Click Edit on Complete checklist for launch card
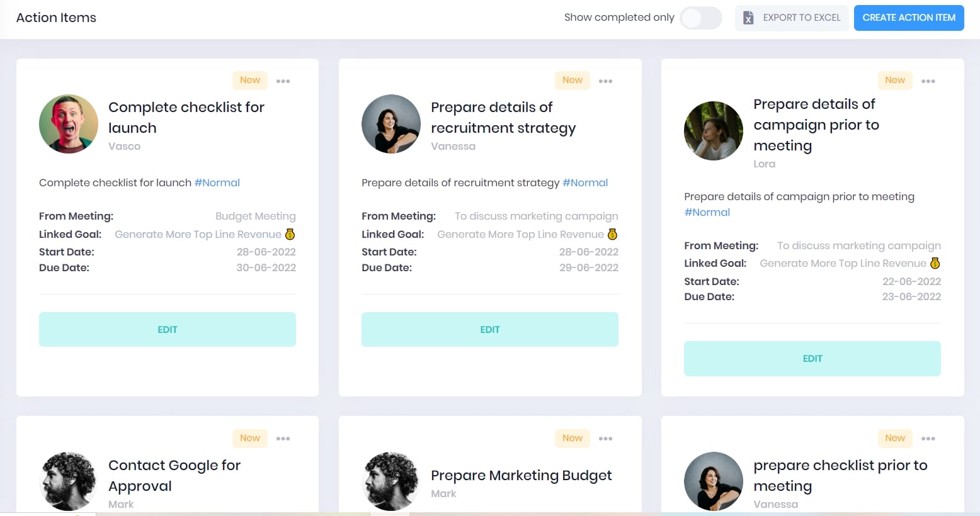Viewport: 980px width, 516px height. (x=168, y=330)
